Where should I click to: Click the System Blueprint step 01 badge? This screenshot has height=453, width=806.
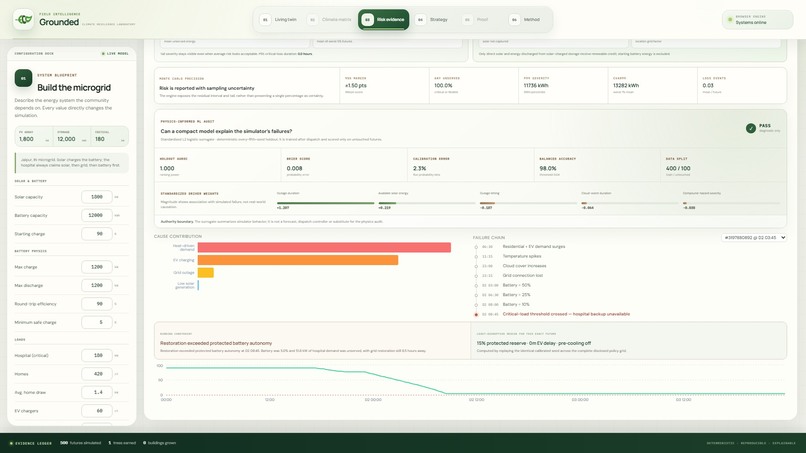pos(23,78)
